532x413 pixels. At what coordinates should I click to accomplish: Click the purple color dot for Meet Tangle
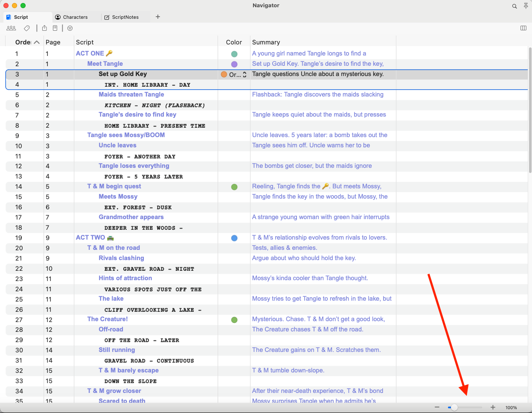pyautogui.click(x=234, y=64)
